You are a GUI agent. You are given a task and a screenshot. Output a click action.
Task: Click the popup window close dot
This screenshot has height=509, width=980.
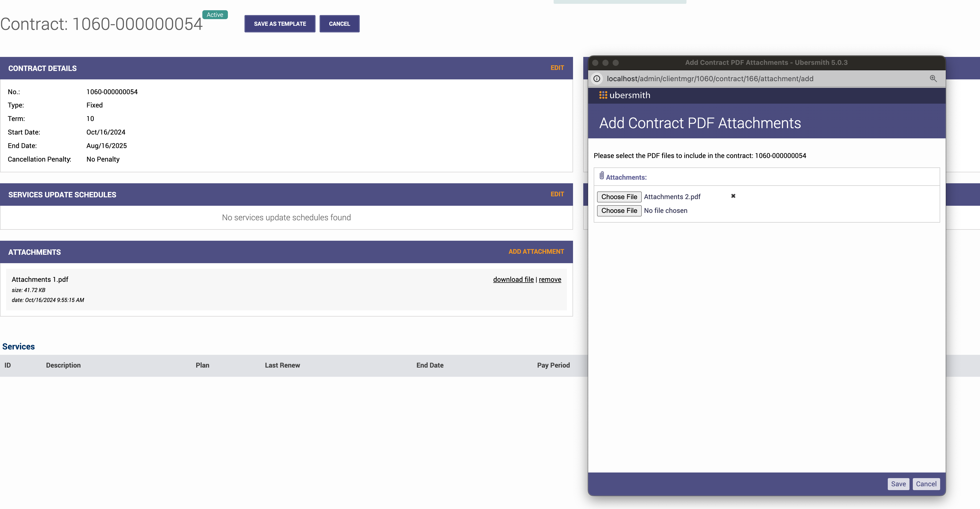click(x=595, y=63)
